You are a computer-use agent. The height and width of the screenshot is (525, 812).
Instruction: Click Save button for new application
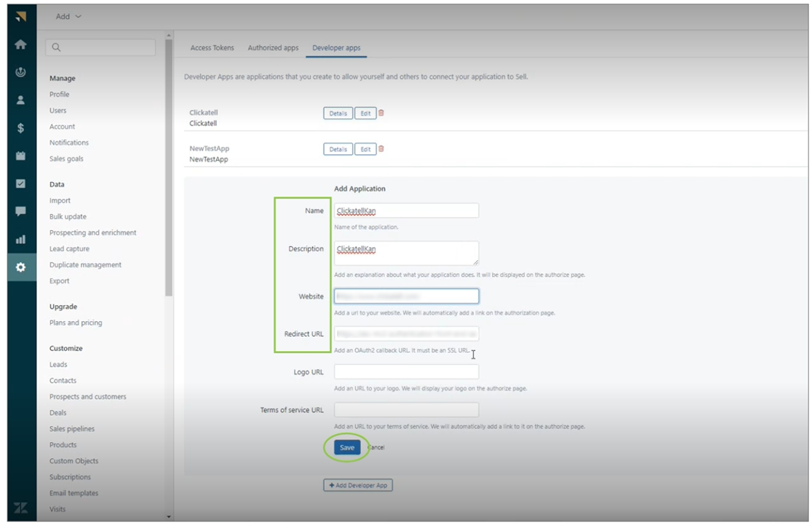pos(347,448)
